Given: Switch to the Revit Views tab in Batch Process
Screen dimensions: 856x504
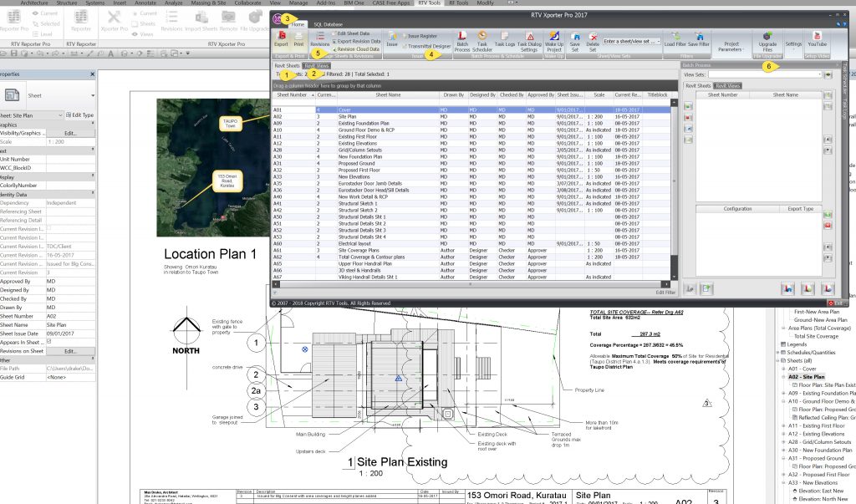Looking at the screenshot, I should (727, 85).
